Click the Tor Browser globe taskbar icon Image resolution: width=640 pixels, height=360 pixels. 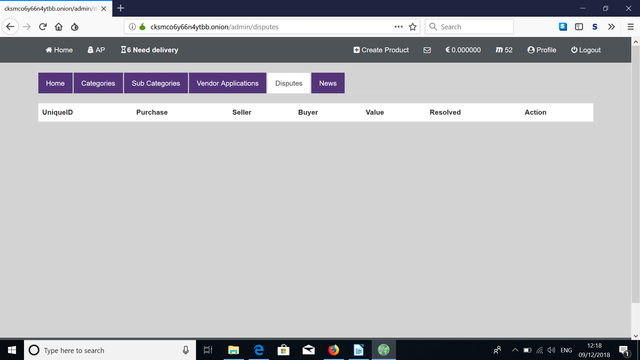pos(383,350)
